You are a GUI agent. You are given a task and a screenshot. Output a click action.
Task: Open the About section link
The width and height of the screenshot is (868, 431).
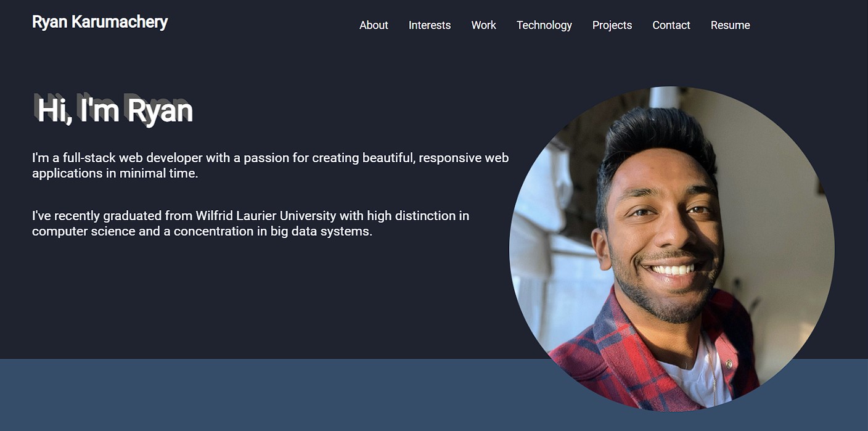coord(374,25)
